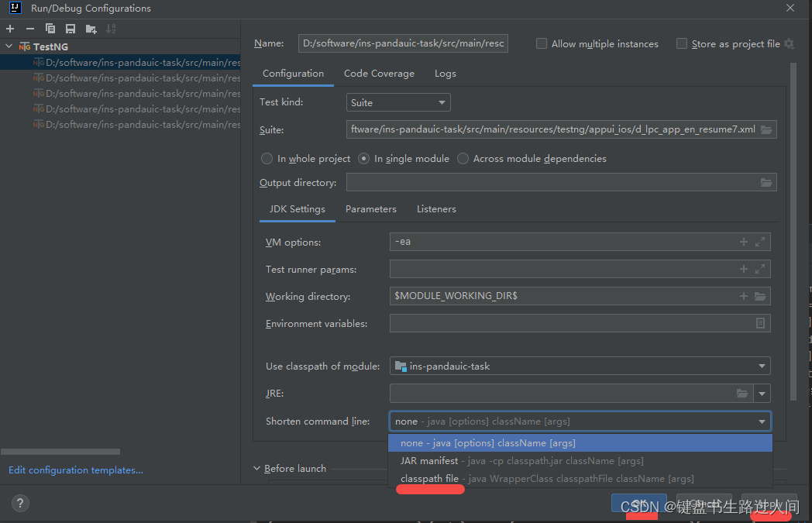
Task: Open the Test kind dropdown
Action: (397, 102)
